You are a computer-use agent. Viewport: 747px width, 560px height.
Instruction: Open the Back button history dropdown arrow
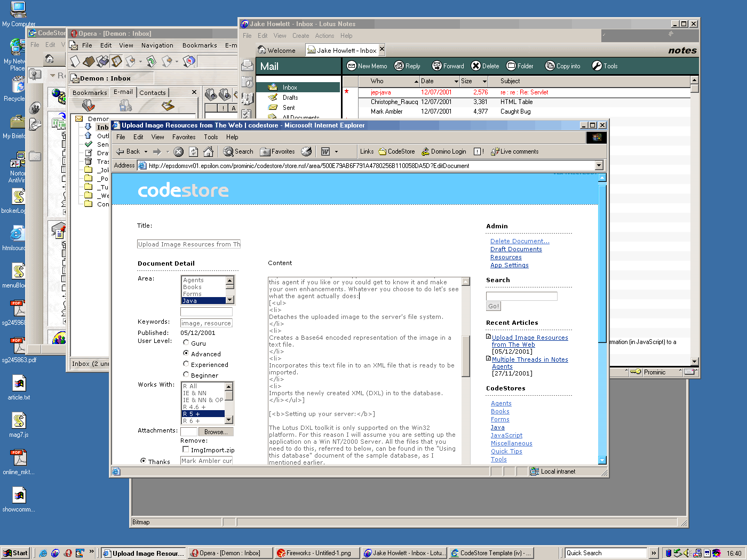146,151
